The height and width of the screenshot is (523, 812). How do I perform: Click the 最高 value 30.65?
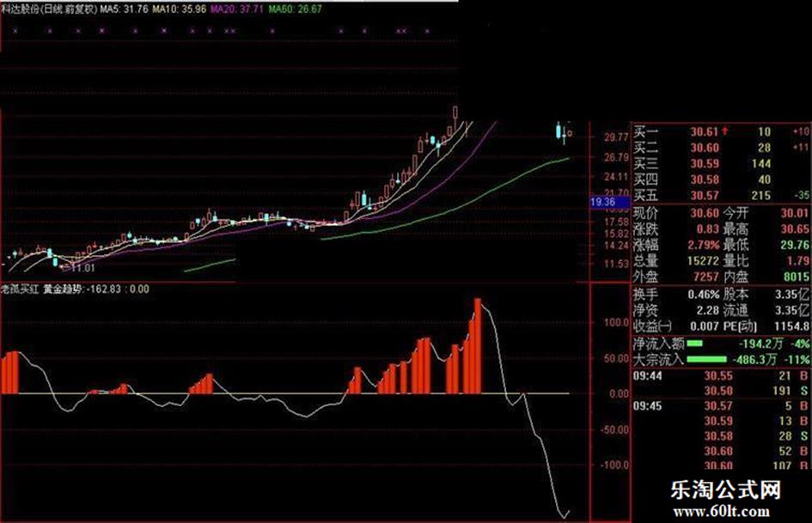click(795, 228)
